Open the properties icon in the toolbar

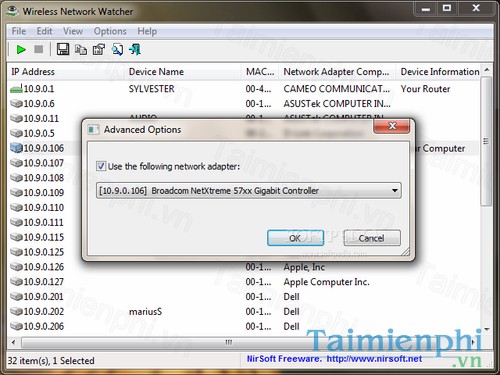click(x=99, y=50)
